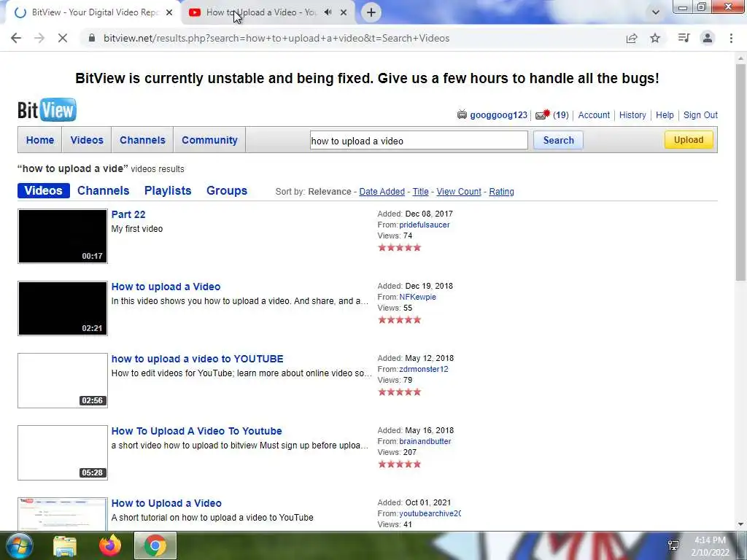
Task: Select the Videos results tab
Action: [43, 190]
